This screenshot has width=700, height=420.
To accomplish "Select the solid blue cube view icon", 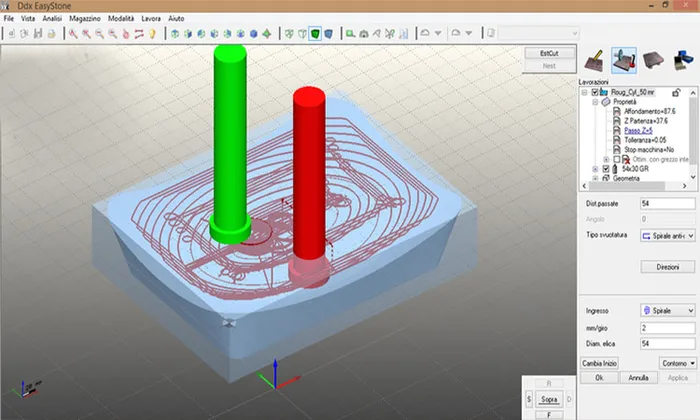I will tap(254, 33).
